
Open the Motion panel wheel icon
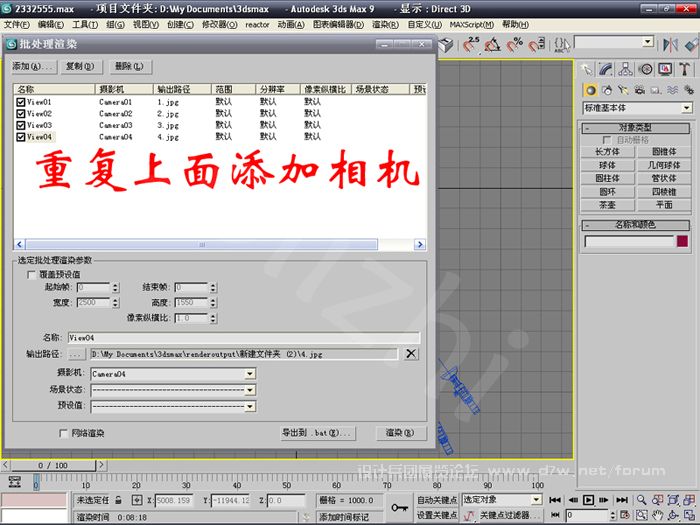coord(645,69)
